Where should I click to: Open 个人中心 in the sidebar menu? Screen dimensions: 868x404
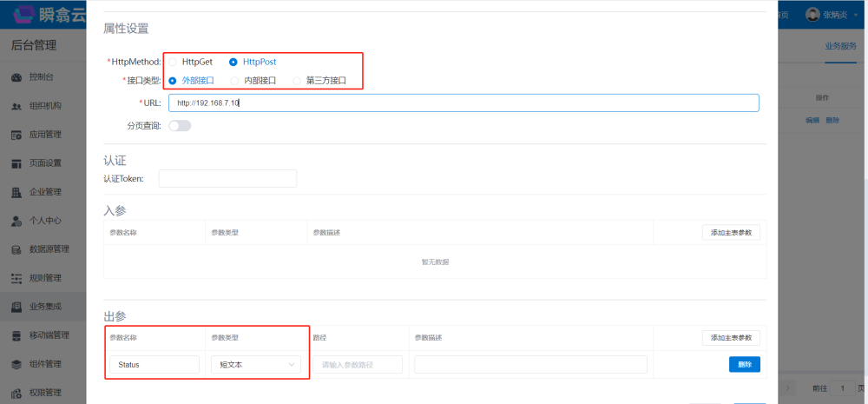(44, 221)
